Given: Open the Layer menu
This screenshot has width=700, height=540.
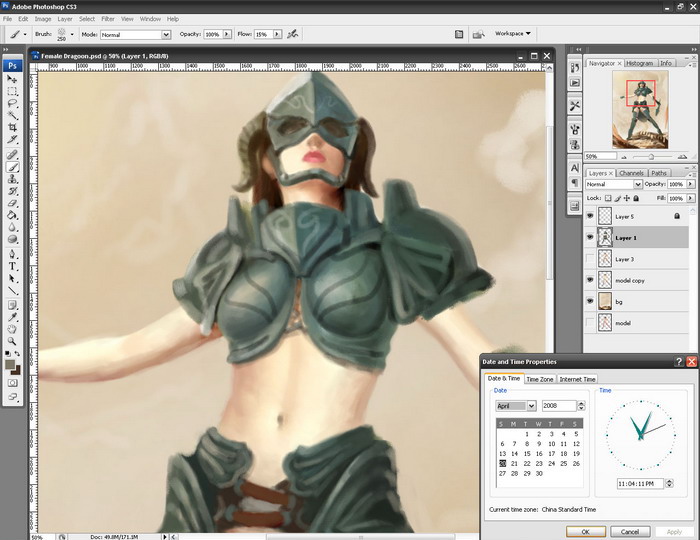Looking at the screenshot, I should (65, 19).
